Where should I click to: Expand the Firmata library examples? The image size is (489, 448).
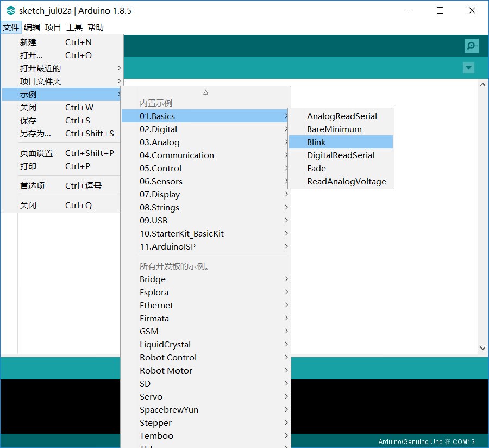tap(205, 318)
